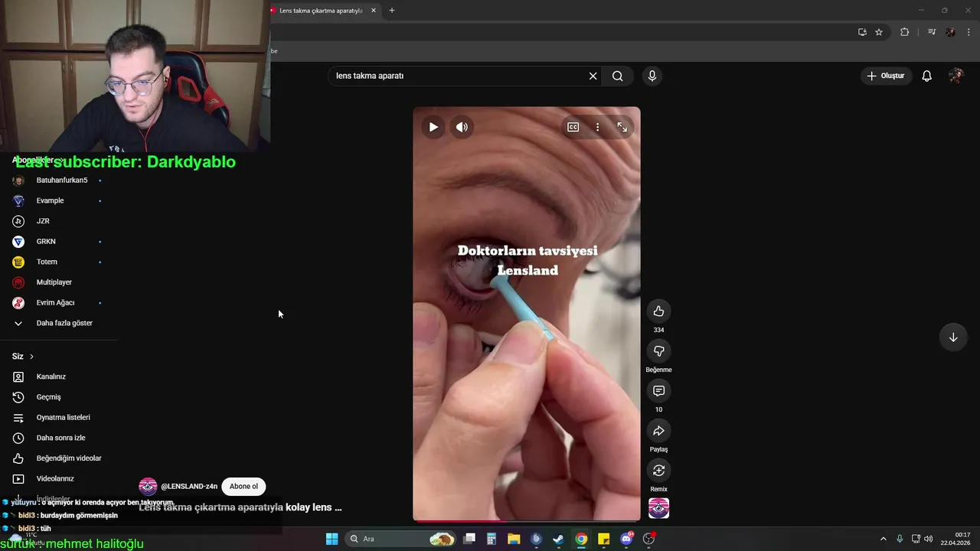
Task: Open @LENSLAND-z4n channel name
Action: pos(189,487)
